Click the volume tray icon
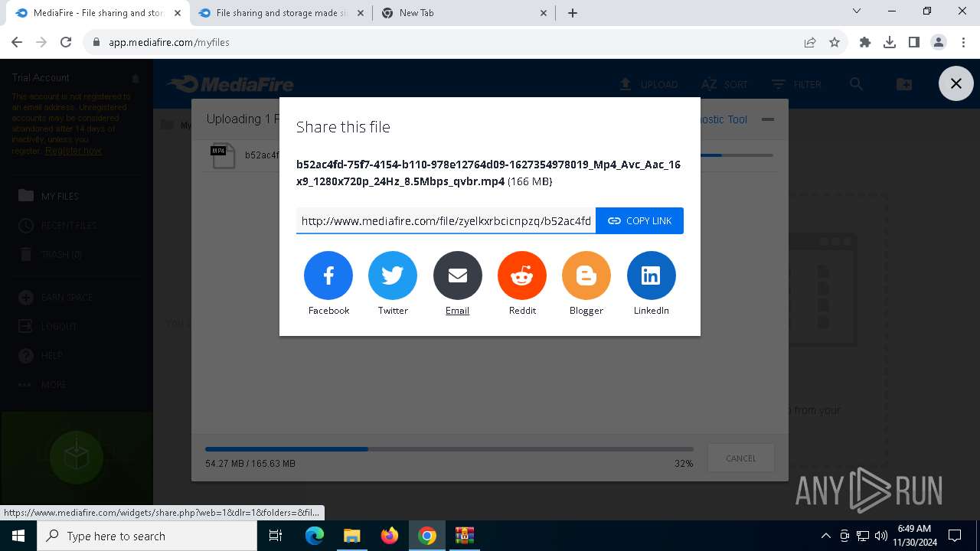The image size is (980, 551). coord(881,536)
